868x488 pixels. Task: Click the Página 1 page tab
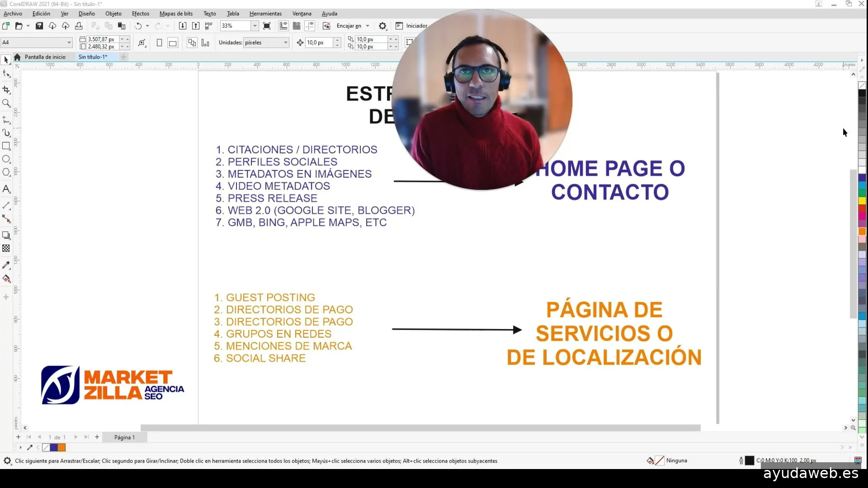[x=124, y=437]
